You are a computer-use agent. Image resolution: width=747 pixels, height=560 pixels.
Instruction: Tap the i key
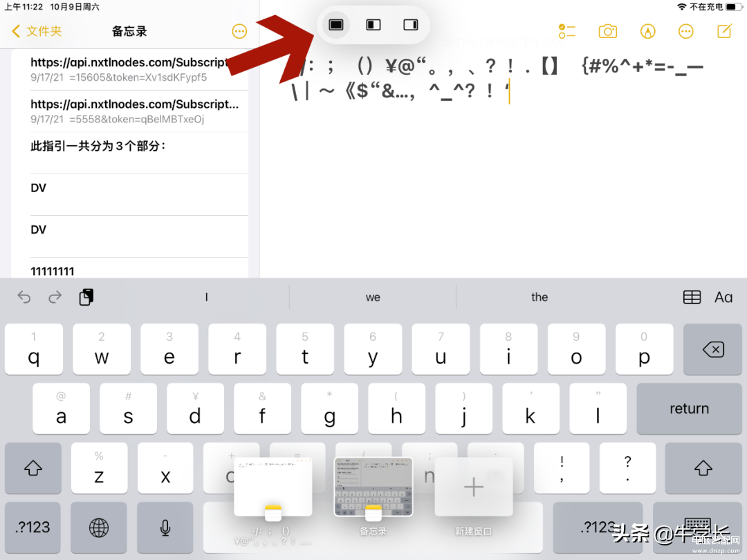click(508, 349)
